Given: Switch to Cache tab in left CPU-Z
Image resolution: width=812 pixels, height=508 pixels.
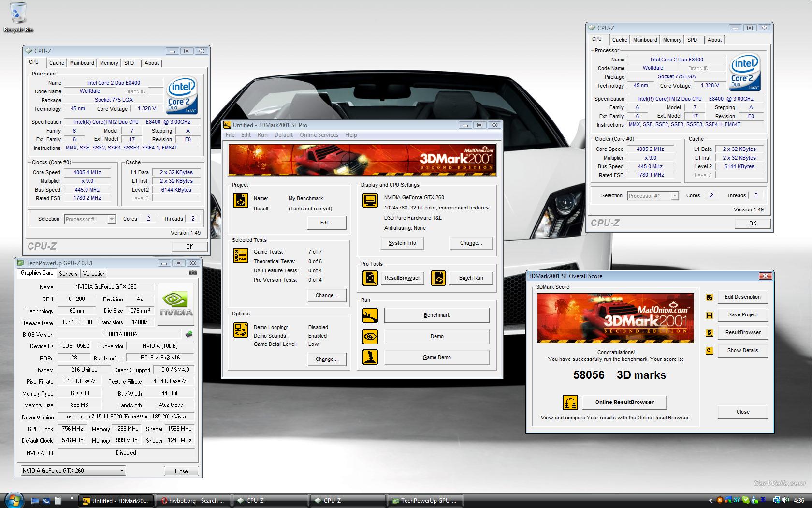Looking at the screenshot, I should pos(57,63).
